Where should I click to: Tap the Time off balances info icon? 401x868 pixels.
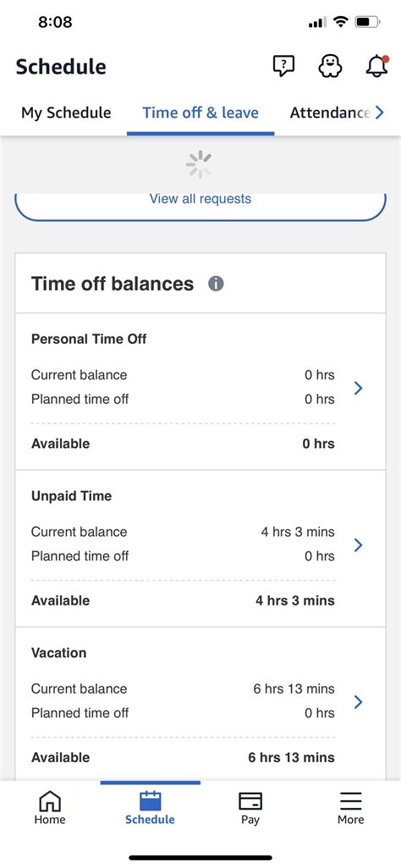tap(216, 284)
